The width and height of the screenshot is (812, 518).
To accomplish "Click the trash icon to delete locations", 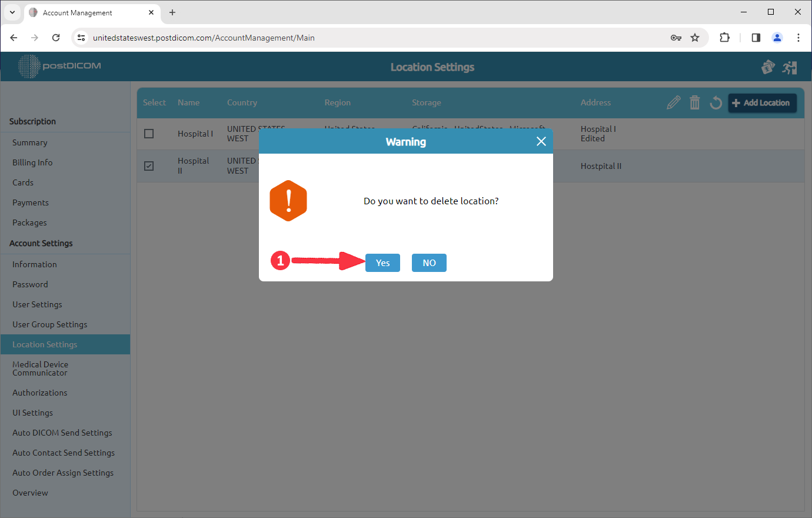I will click(694, 102).
